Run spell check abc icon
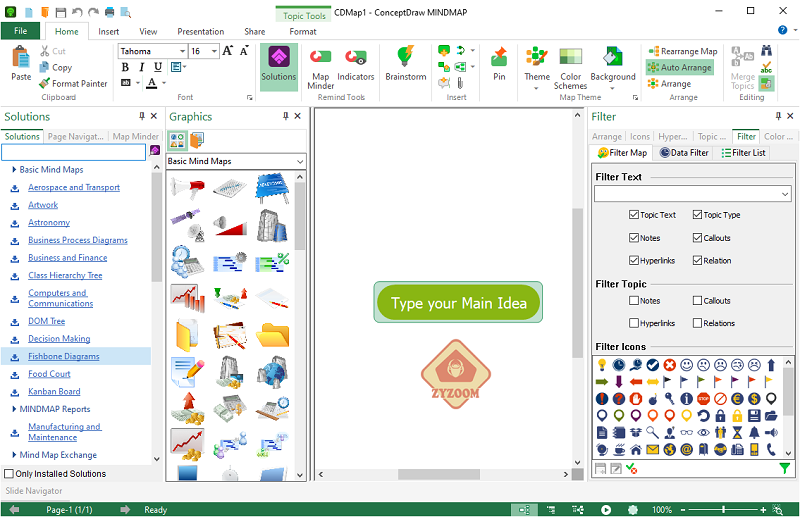The height and width of the screenshot is (517, 800). pos(766,67)
